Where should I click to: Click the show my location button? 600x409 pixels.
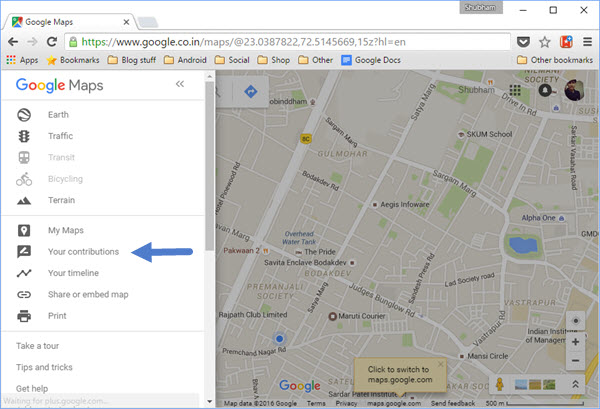coord(576,321)
